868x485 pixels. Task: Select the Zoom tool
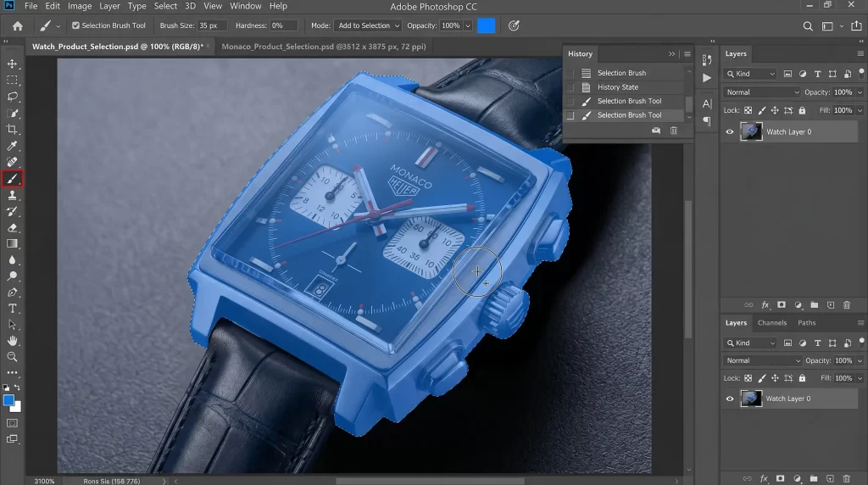12,357
